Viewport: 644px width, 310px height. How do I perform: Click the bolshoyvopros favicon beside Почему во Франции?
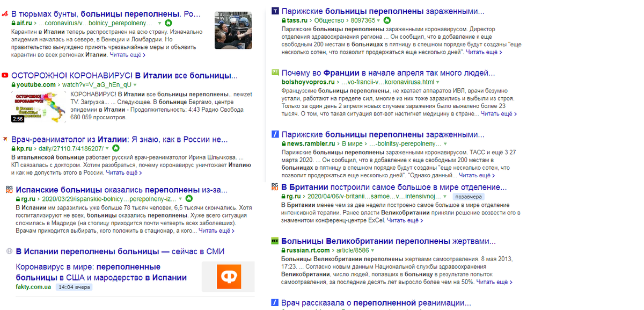pos(275,73)
